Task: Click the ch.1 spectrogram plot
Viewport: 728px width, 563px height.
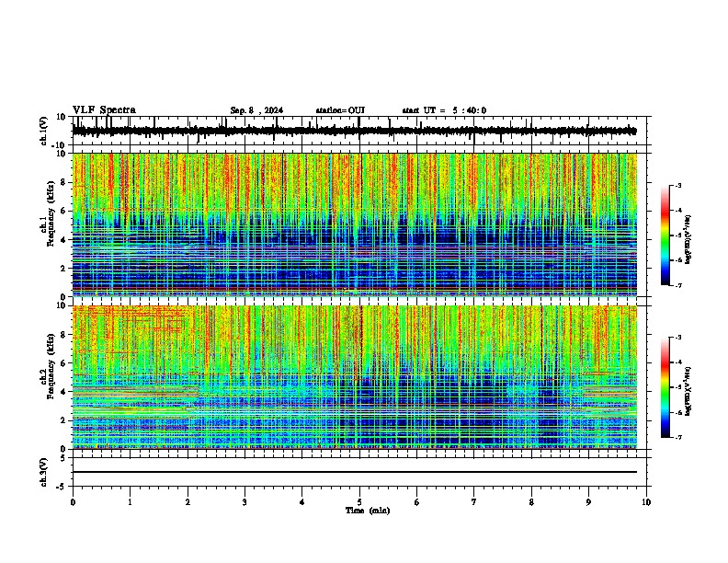Action: click(x=355, y=224)
